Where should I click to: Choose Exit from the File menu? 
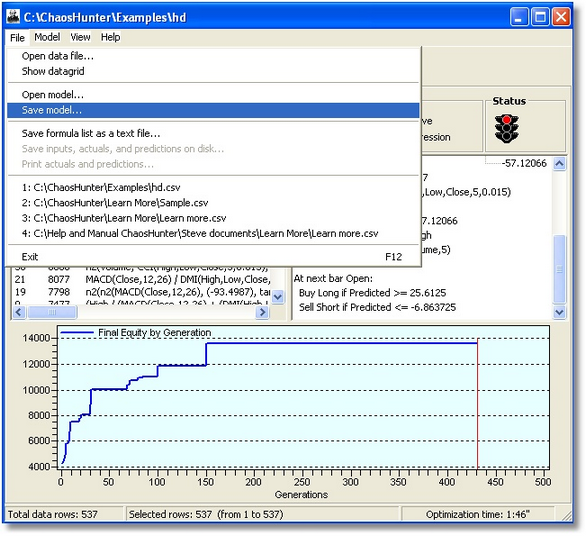213,257
